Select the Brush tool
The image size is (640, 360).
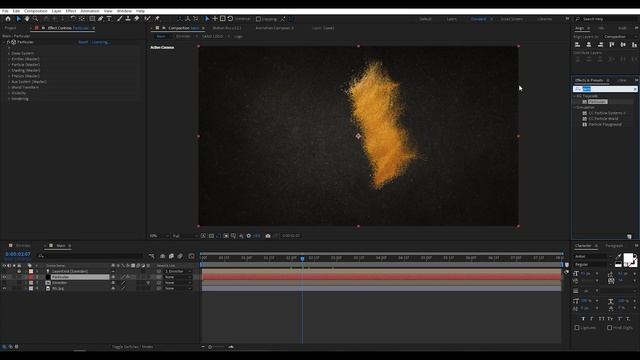[x=120, y=19]
